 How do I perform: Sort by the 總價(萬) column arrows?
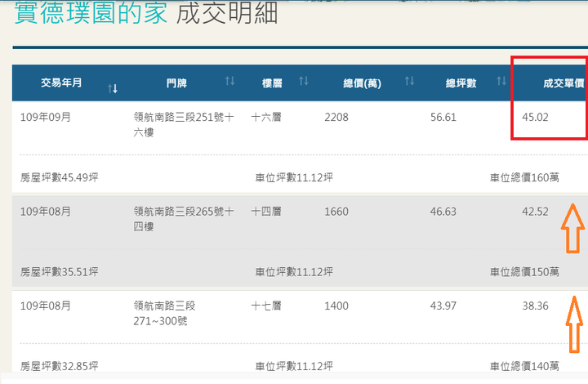409,81
